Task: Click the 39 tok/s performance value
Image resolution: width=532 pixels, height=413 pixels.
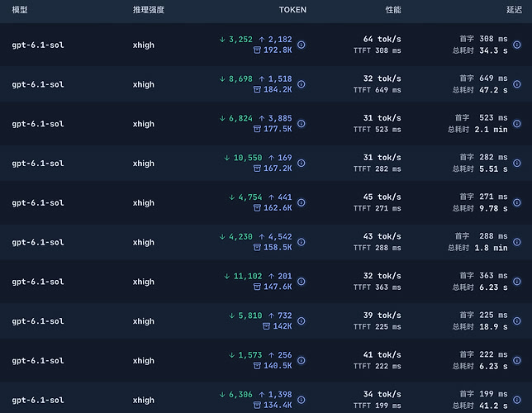Action: [382, 316]
